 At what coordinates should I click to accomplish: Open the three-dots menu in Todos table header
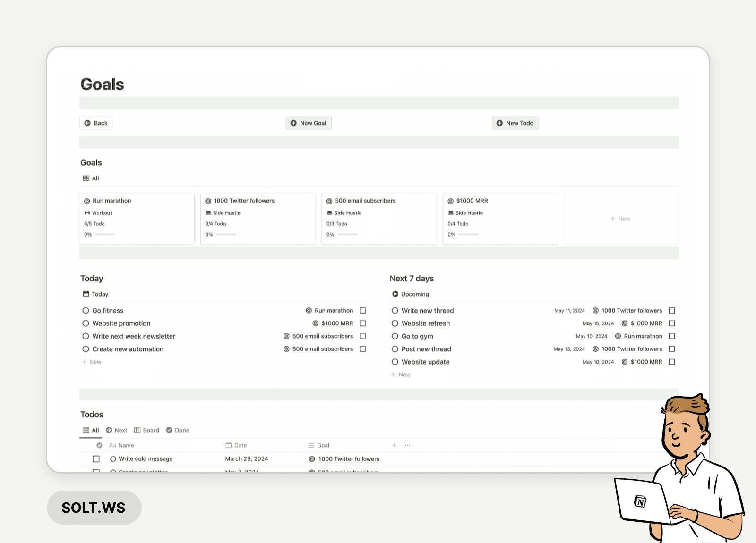[407, 445]
